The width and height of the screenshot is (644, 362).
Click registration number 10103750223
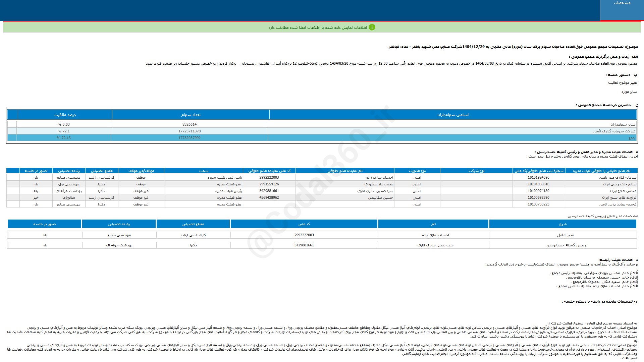[x=538, y=204]
